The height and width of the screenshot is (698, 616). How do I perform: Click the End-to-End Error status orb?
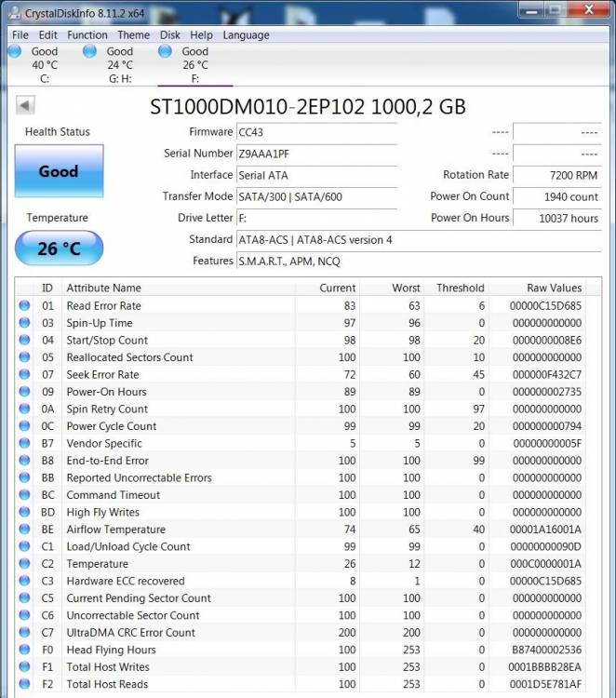coord(24,461)
